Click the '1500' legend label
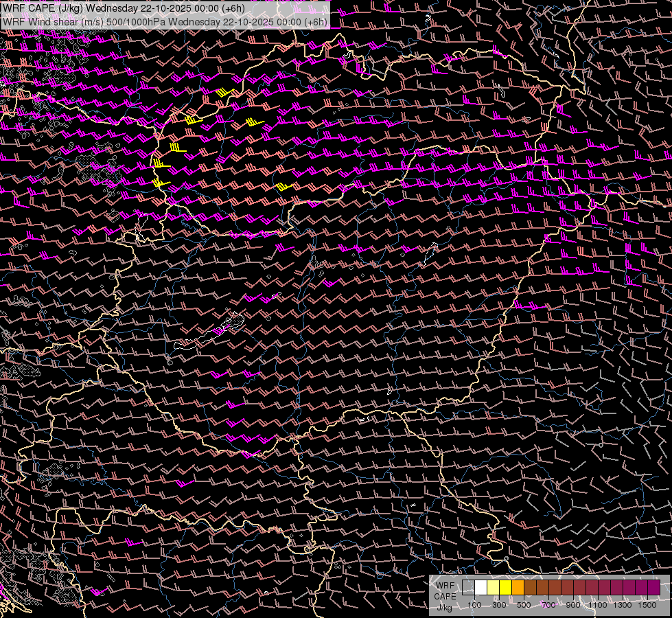672x618 pixels. point(647,605)
